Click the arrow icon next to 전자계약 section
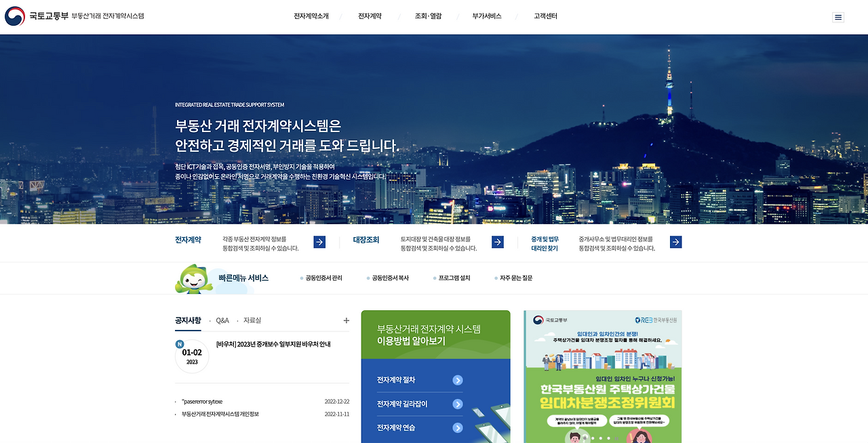 coord(319,242)
